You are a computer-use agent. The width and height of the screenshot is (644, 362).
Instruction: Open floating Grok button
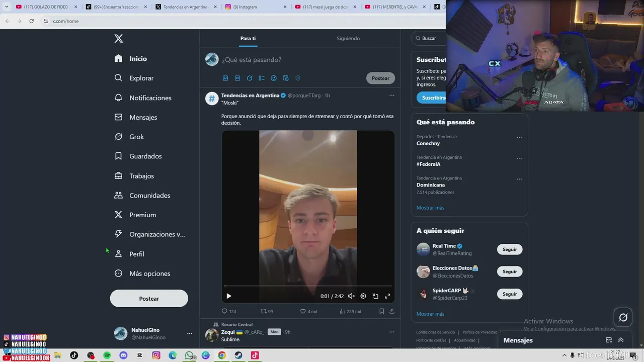tap(623, 317)
